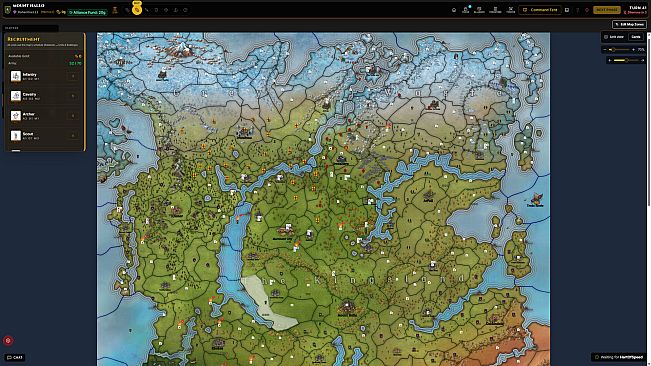Screen dimensions: 651x366
Task: Open the Chat button at bottom left
Action: (x=15, y=357)
